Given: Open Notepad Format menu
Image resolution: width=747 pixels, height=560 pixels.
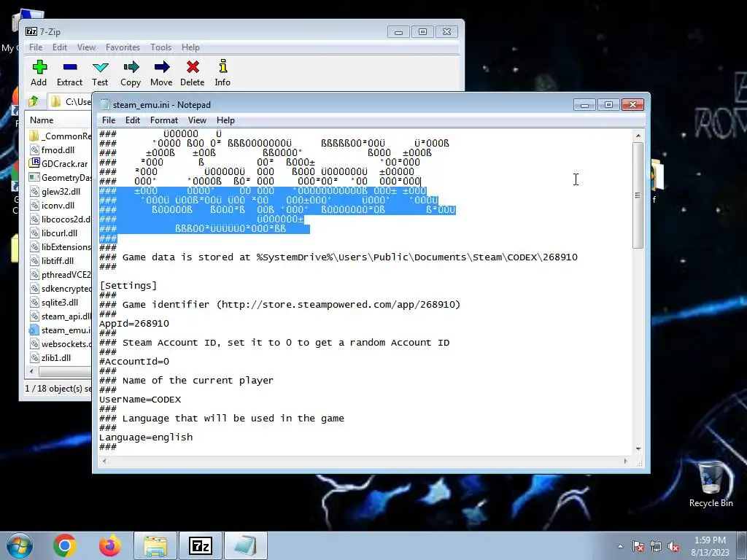Looking at the screenshot, I should point(164,120).
